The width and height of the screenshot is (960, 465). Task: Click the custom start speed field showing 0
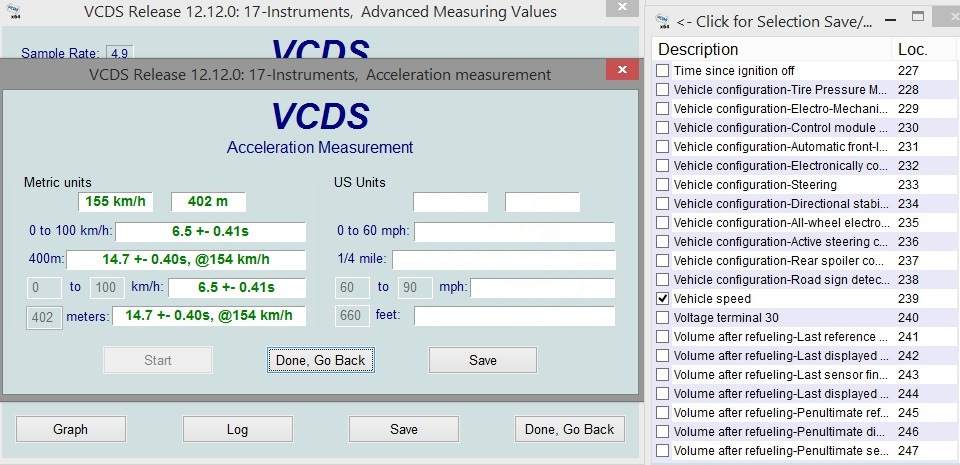[43, 288]
